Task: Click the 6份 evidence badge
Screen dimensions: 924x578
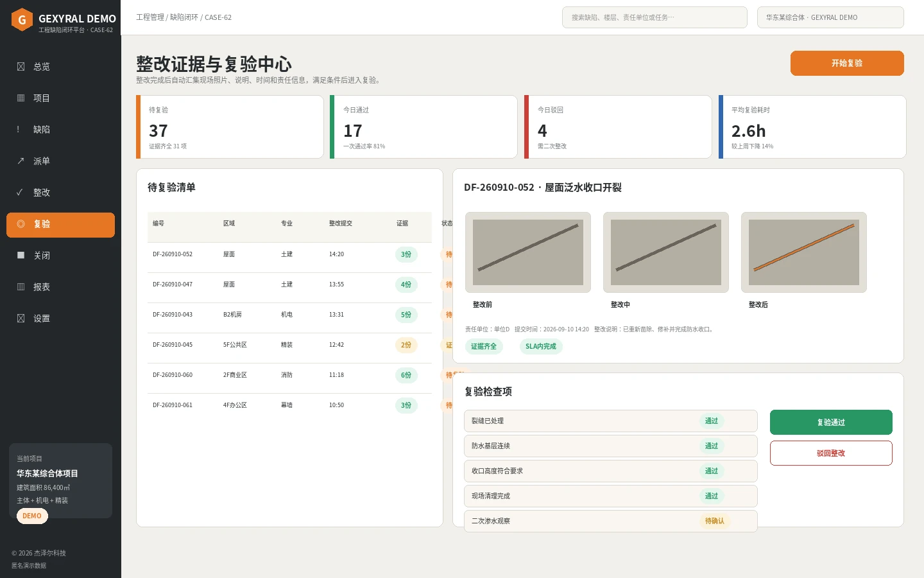Action: tap(406, 375)
